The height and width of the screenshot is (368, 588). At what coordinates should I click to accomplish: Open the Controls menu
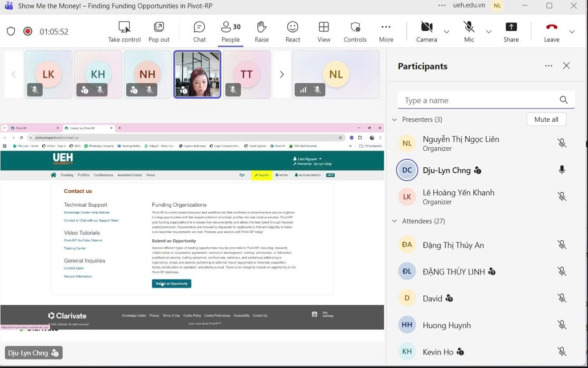pos(355,32)
